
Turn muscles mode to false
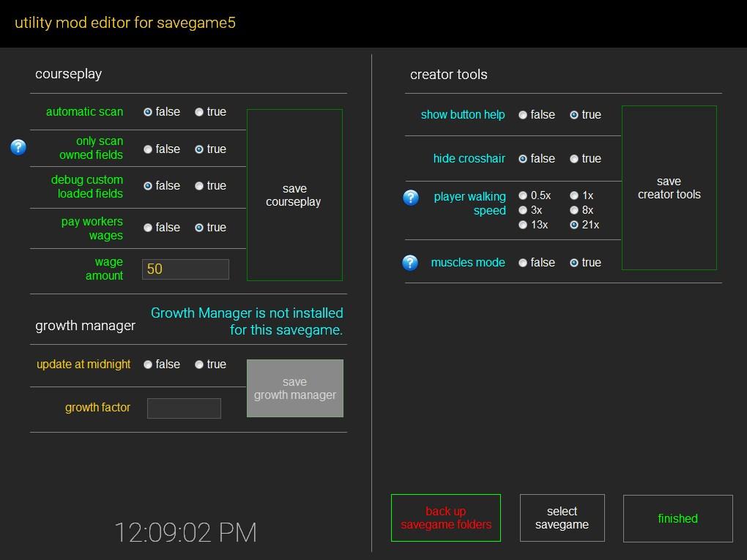click(523, 263)
